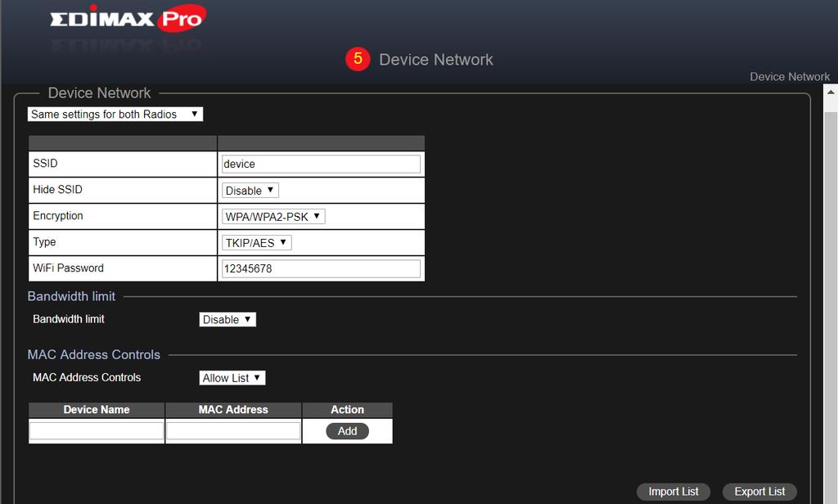This screenshot has height=504, width=838.
Task: Click the 'Device Network' breadcrumb text at top right
Action: pyautogui.click(x=790, y=76)
